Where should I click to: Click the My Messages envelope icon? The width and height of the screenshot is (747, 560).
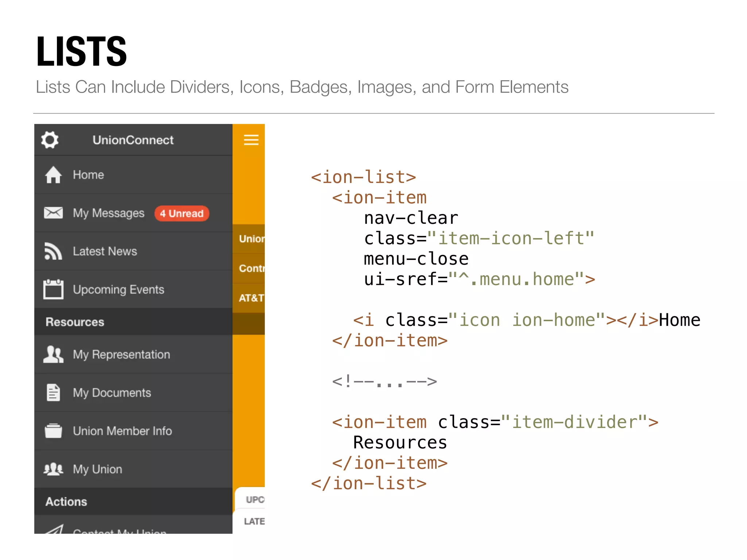[x=53, y=213]
